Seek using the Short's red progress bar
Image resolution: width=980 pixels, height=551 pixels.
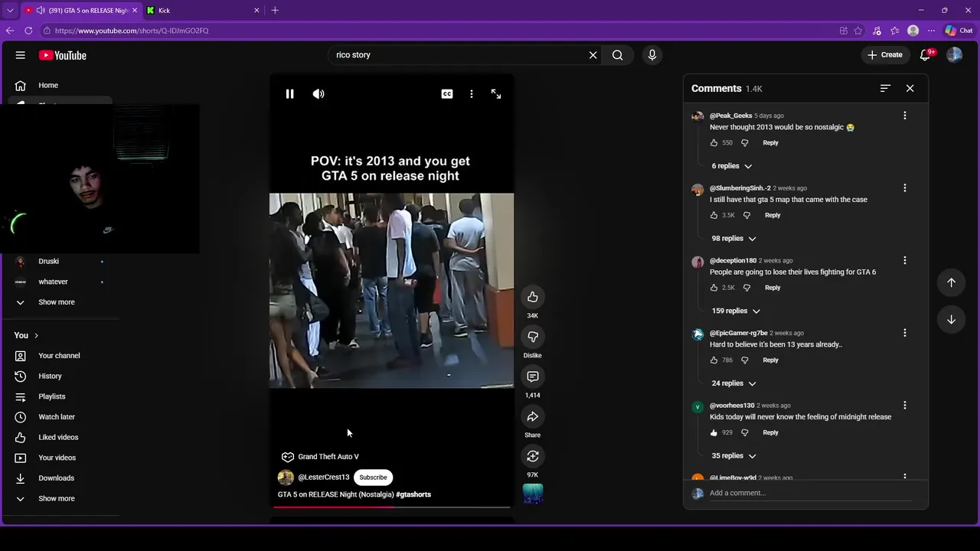391,507
